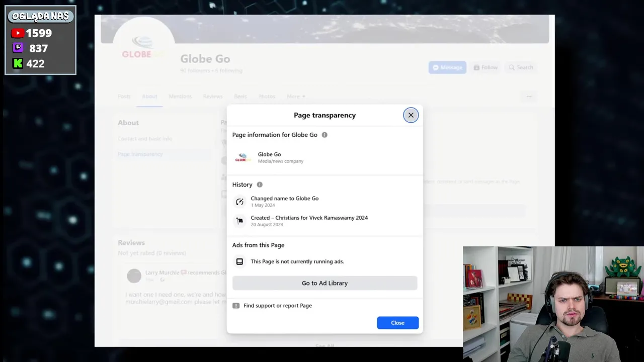Viewport: 644px width, 362px height.
Task: Open the Mentions tab behind dialog
Action: 180,97
